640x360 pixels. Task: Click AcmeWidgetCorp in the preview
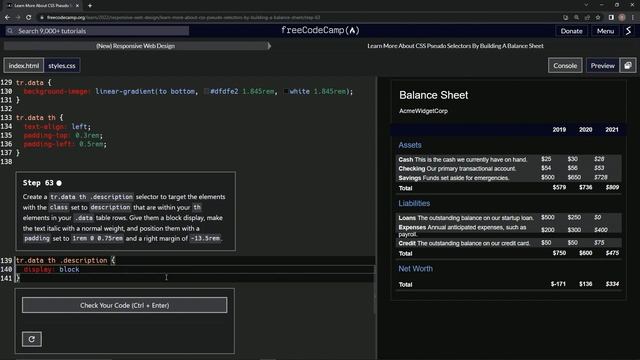(x=423, y=111)
